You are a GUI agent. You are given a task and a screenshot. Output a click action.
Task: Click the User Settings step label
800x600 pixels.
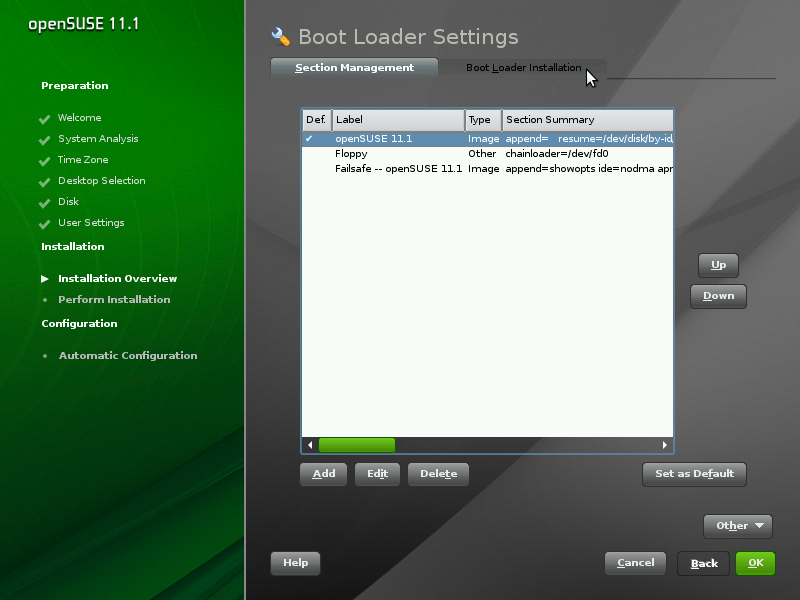pos(91,223)
